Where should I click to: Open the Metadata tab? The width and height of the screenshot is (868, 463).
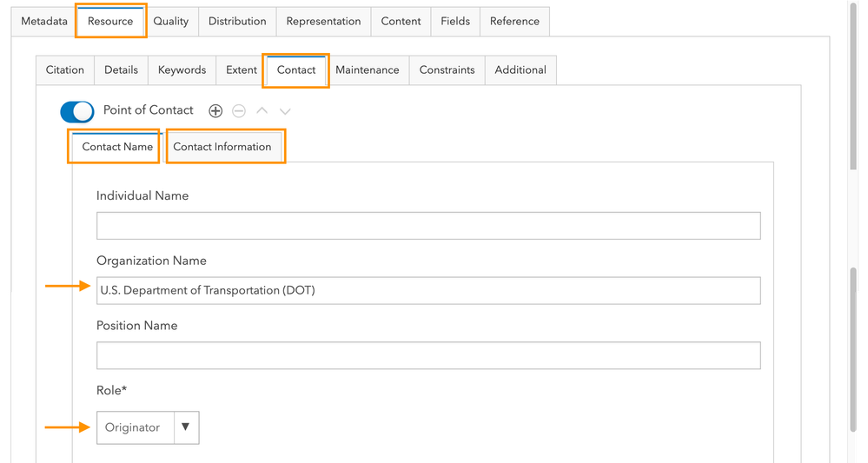pyautogui.click(x=44, y=21)
